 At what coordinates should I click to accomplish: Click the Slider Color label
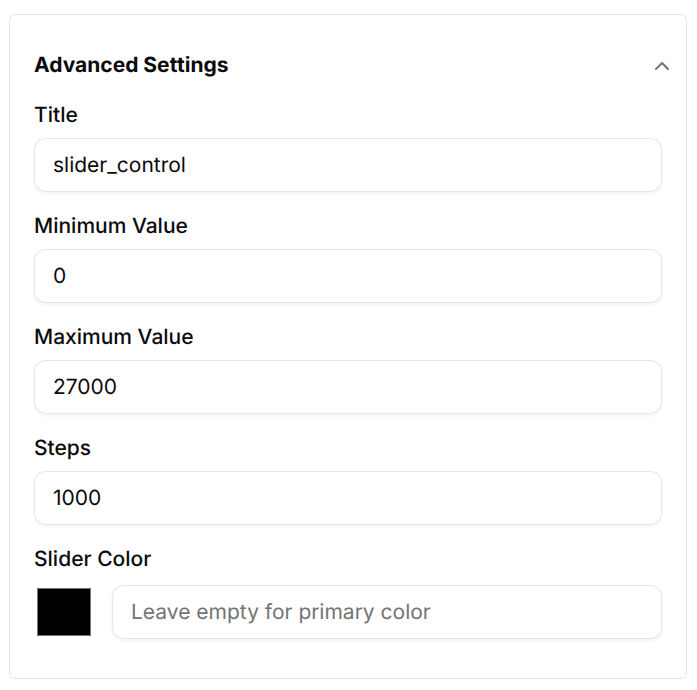point(93,559)
